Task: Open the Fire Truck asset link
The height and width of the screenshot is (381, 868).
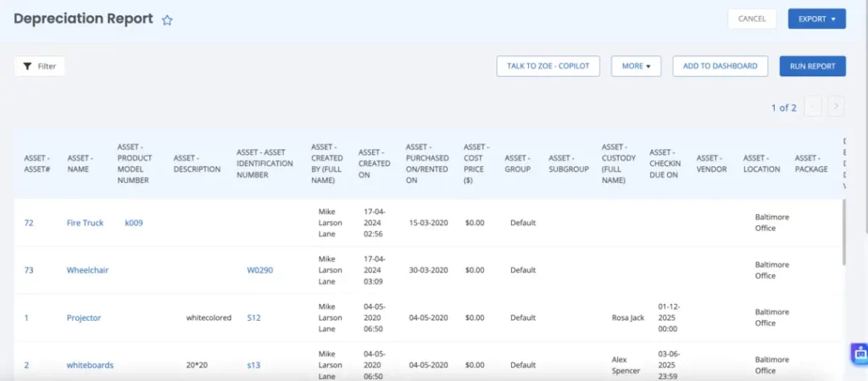Action: [85, 223]
